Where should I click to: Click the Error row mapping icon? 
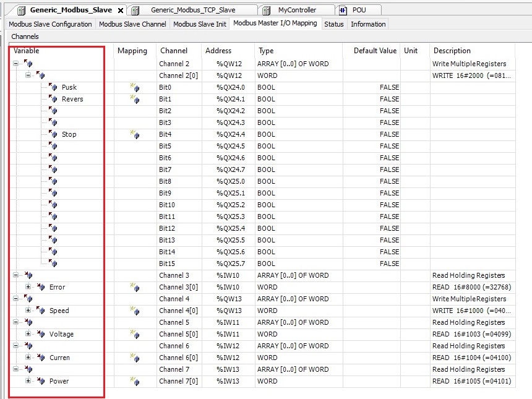click(x=134, y=287)
